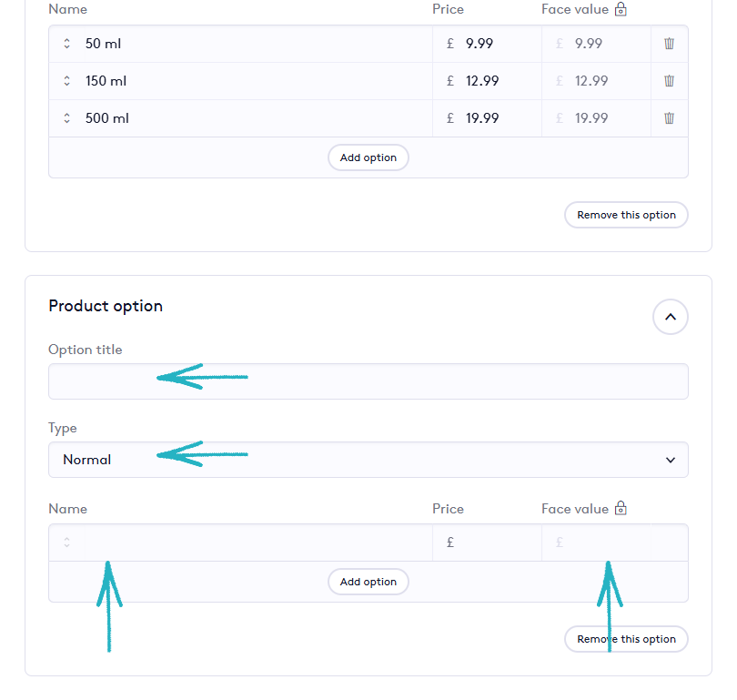Click the lock icon beside upper Face value
The image size is (737, 700).
pos(621,9)
